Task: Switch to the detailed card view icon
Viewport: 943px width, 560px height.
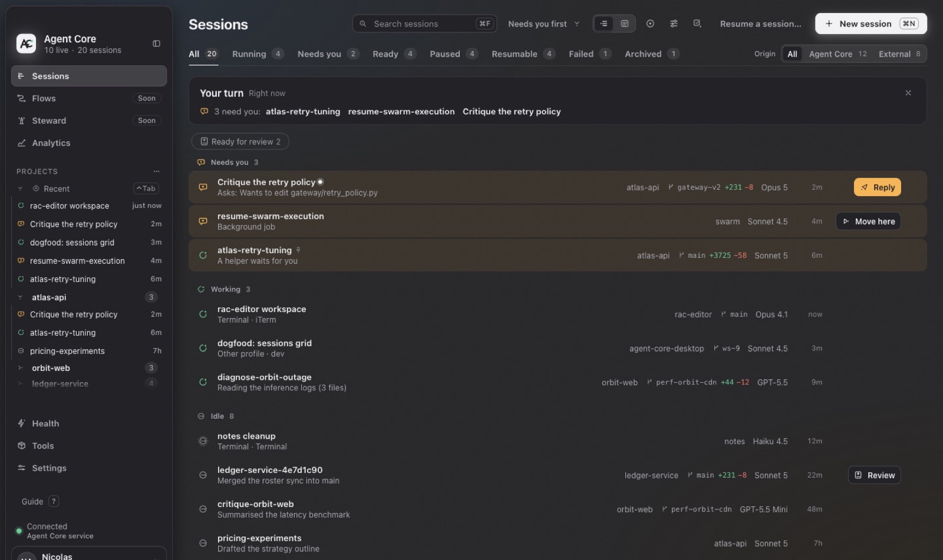Action: click(625, 24)
